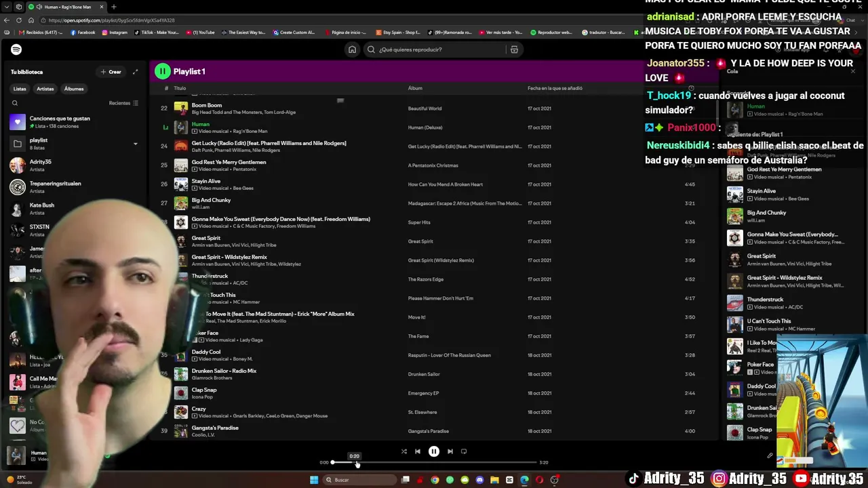The height and width of the screenshot is (488, 868).
Task: Open the YouTube bookmark
Action: click(201, 33)
